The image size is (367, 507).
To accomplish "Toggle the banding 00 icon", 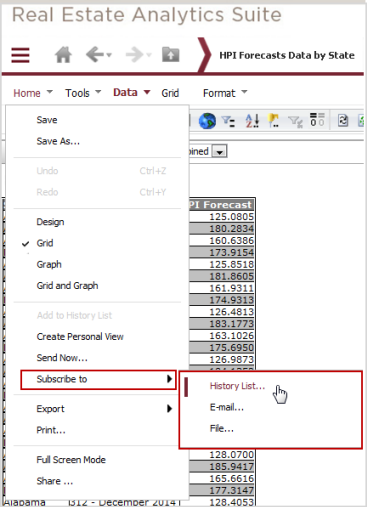I will pyautogui.click(x=317, y=120).
